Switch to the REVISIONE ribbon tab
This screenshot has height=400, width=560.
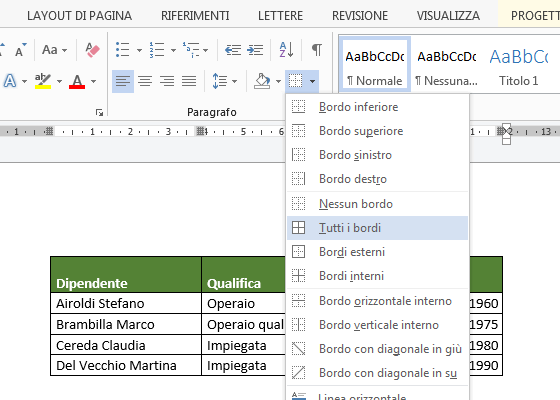pos(360,16)
